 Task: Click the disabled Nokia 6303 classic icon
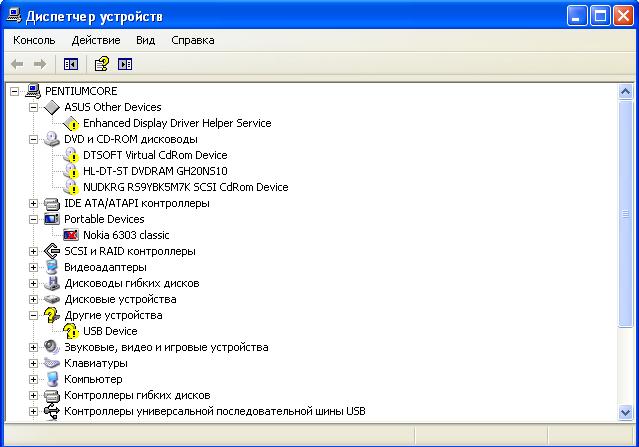(x=71, y=235)
